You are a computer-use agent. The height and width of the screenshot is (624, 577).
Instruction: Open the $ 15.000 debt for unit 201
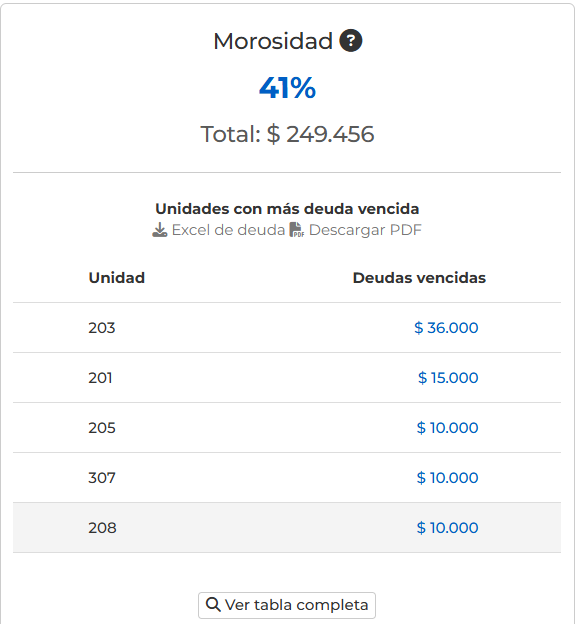click(x=448, y=378)
